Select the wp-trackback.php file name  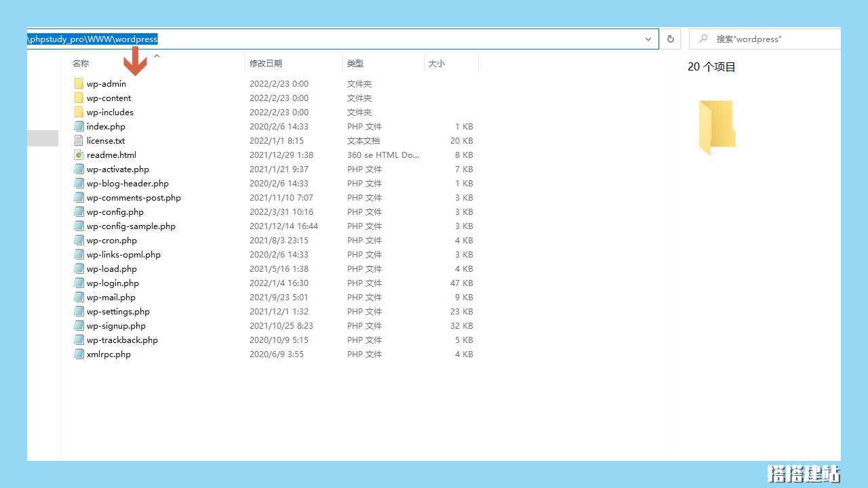click(x=122, y=340)
